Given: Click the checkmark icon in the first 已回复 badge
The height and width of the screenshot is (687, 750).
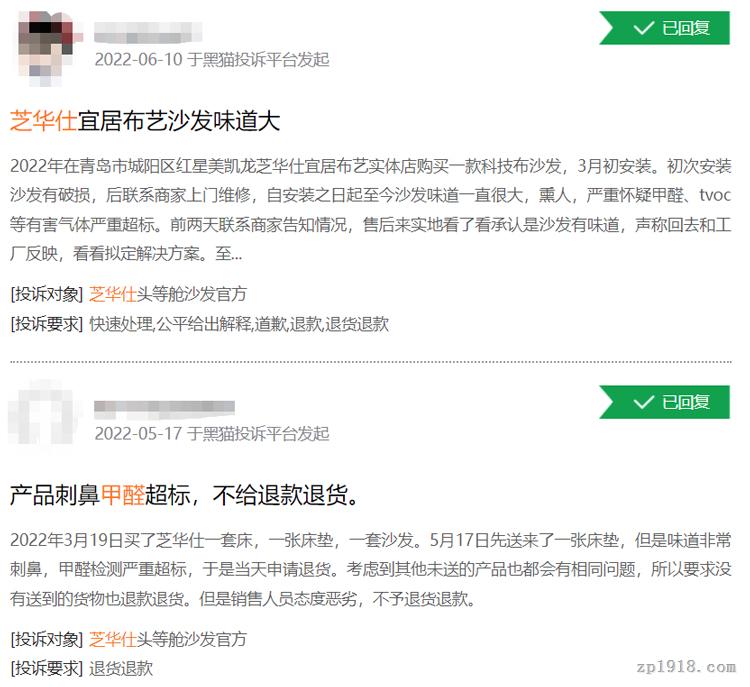Looking at the screenshot, I should click(643, 28).
